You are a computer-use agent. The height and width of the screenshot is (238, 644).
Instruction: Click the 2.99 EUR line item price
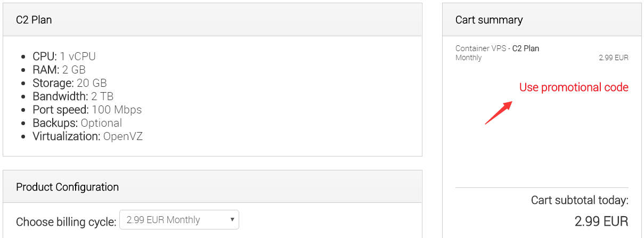click(x=614, y=58)
